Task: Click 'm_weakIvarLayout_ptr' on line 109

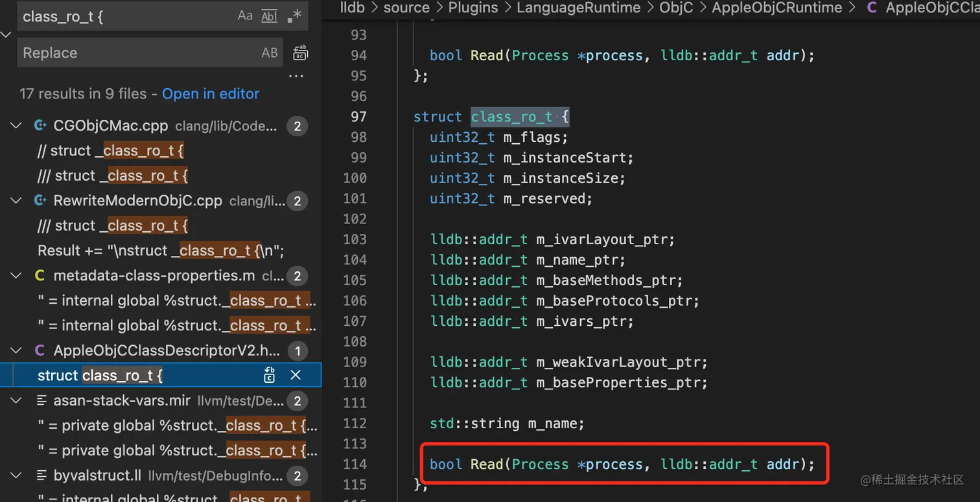Action: click(618, 361)
